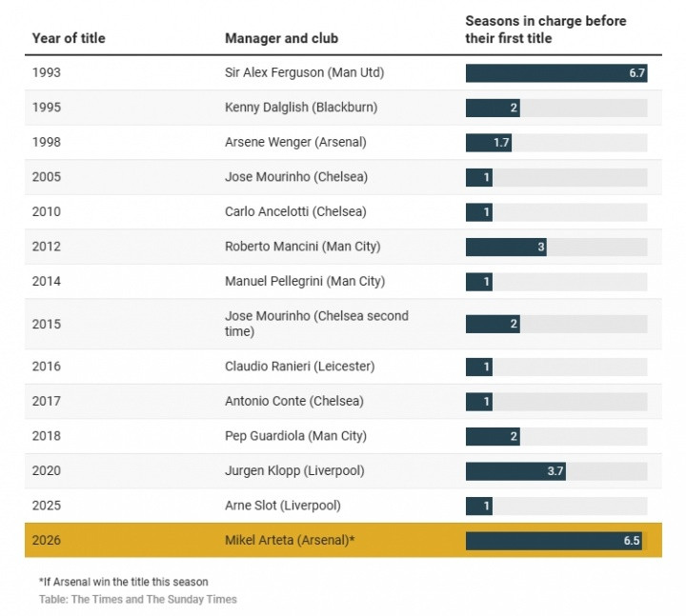The height and width of the screenshot is (616, 686).
Task: Select Antonio Conte (Chelsea) entry
Action: (294, 401)
